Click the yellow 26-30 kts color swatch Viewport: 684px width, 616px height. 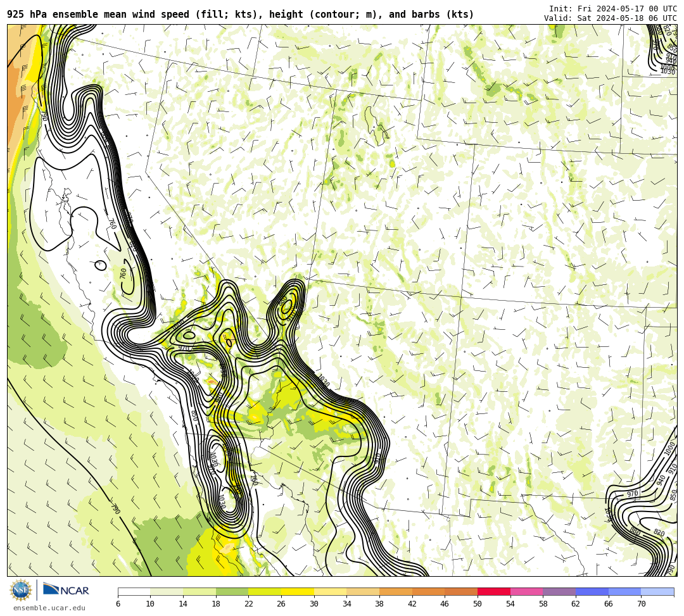click(298, 591)
